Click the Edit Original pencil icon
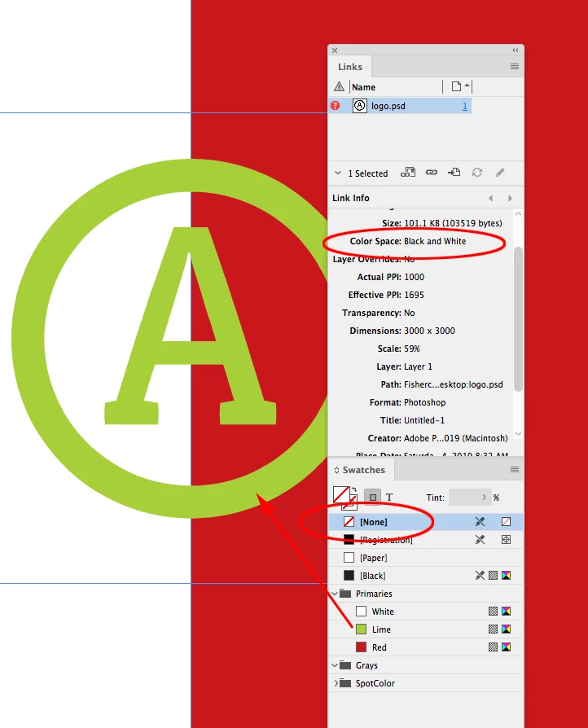This screenshot has width=588, height=728. [x=500, y=173]
